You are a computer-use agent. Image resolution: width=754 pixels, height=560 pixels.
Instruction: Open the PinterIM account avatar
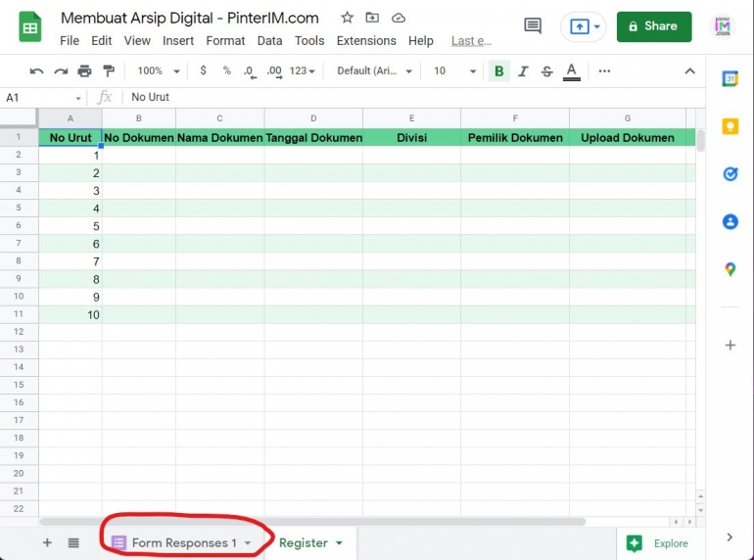click(723, 26)
